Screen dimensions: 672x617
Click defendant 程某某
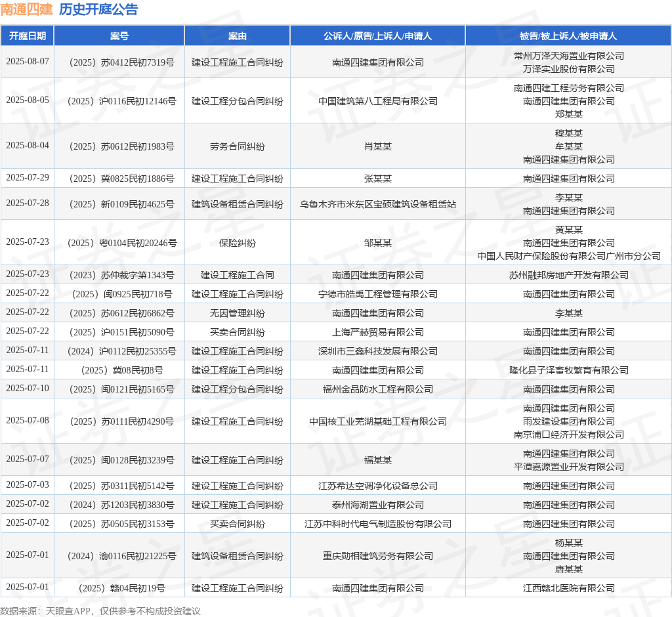(x=569, y=133)
